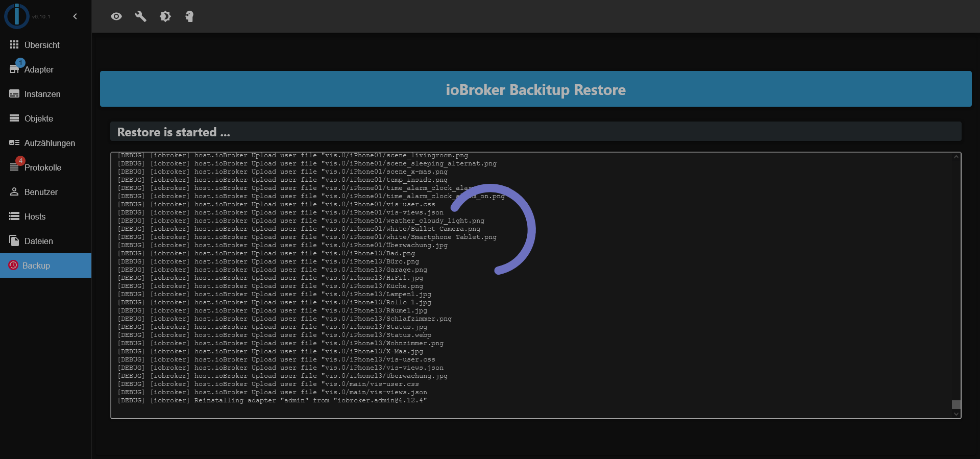Image resolution: width=980 pixels, height=459 pixels.
Task: Open the Benutzer menu item
Action: click(45, 192)
